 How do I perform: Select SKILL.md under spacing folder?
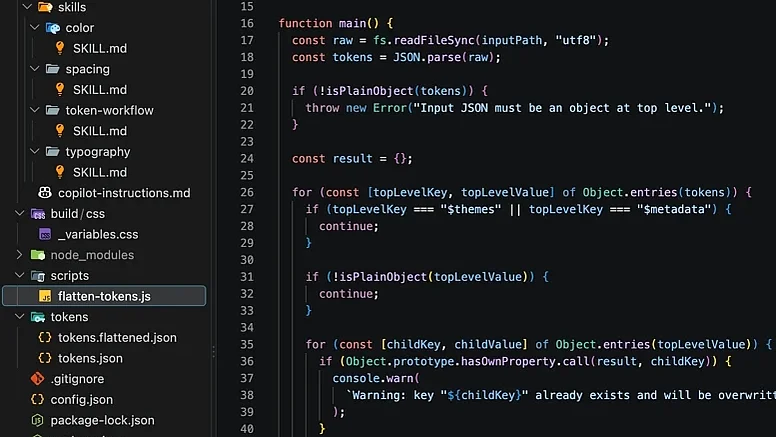(100, 90)
